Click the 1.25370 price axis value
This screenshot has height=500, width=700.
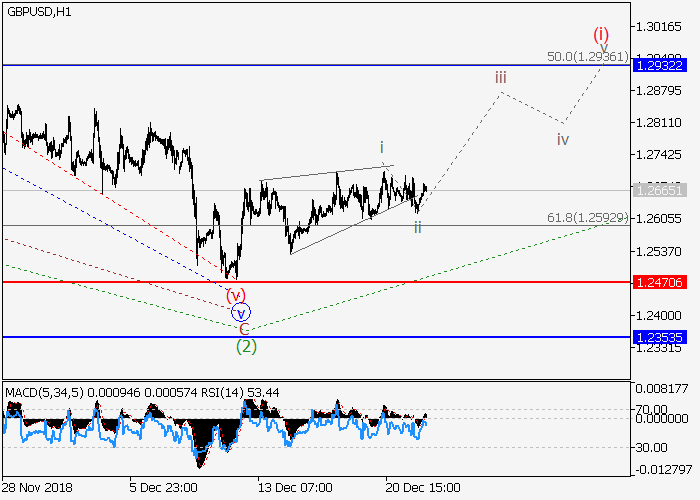coord(659,251)
